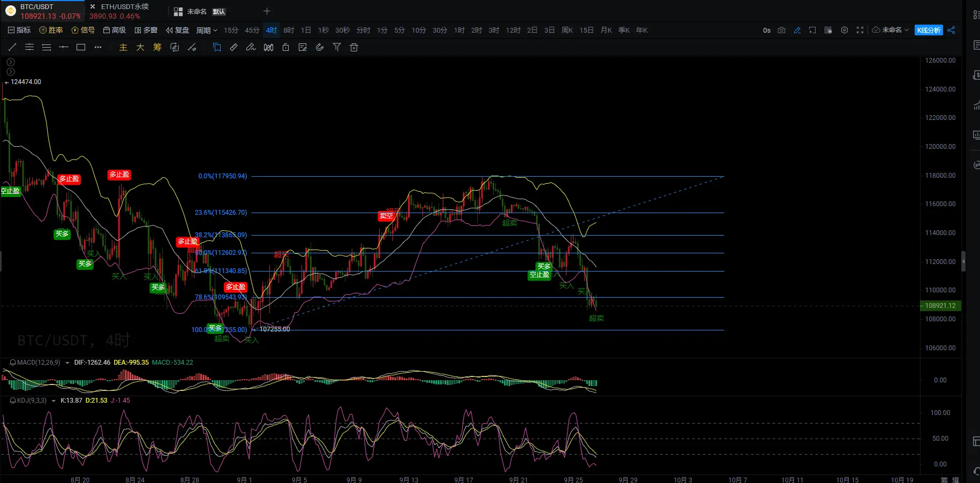Screen dimensions: 980x483
Task: Click the K线分析 button
Action: (x=929, y=31)
